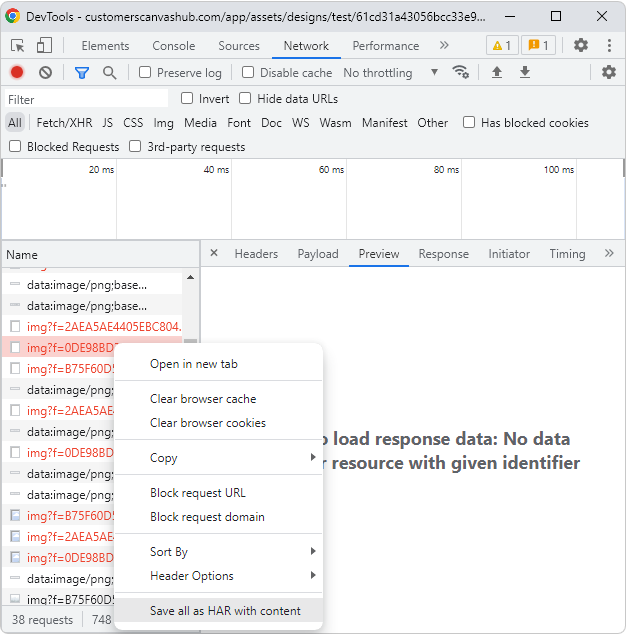Select the All request type filter
This screenshot has width=626, height=634.
(15, 123)
